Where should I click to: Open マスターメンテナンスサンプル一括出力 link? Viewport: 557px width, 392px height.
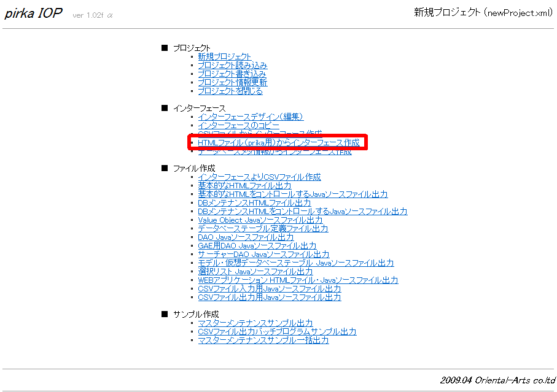(263, 340)
